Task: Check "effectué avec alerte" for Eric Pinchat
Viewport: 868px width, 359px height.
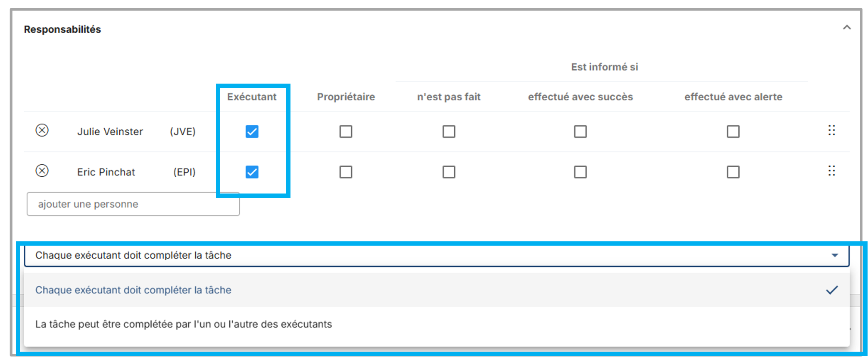Action: (x=733, y=172)
